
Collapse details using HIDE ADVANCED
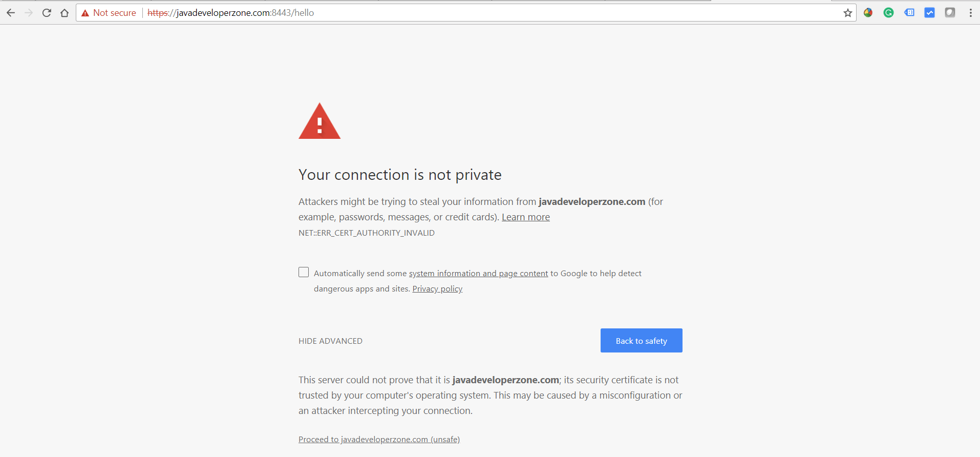coord(330,341)
